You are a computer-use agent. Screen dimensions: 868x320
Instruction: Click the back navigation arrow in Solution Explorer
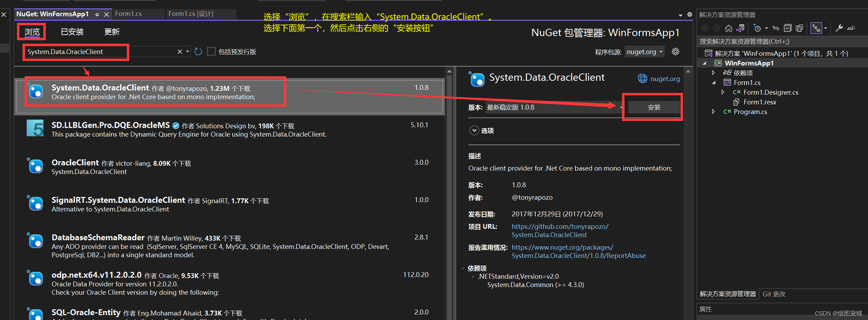705,28
